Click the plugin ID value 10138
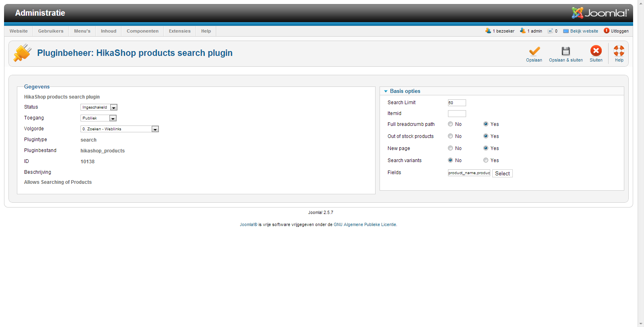This screenshot has height=327, width=644. point(87,162)
